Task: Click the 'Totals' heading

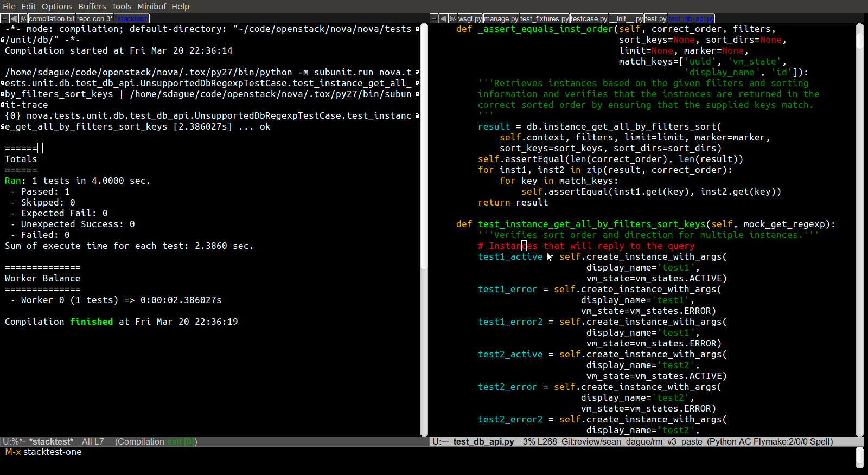Action: click(21, 159)
